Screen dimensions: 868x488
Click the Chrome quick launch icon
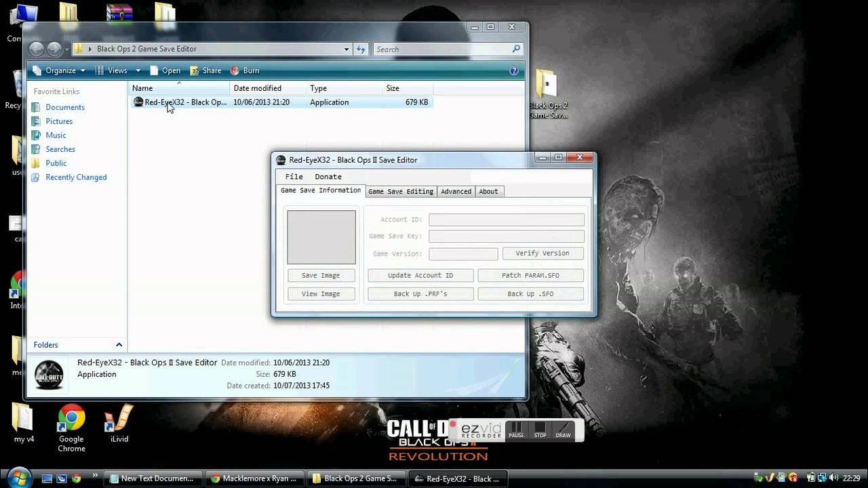[x=77, y=479]
